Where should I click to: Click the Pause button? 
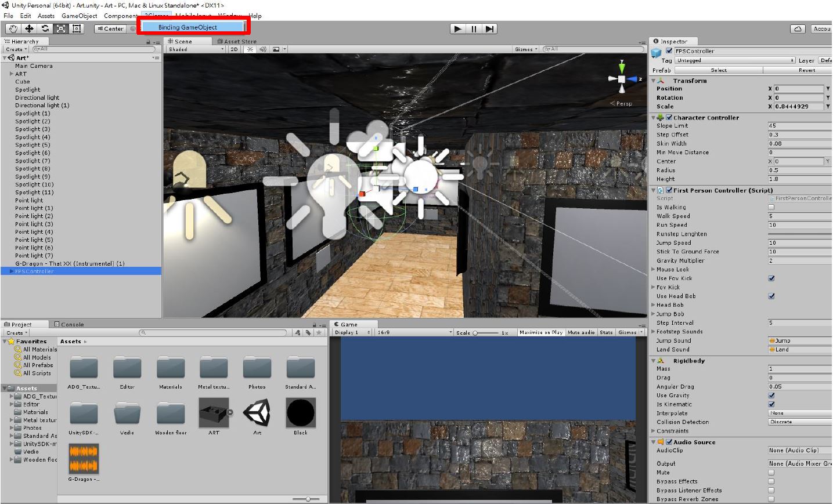click(474, 29)
